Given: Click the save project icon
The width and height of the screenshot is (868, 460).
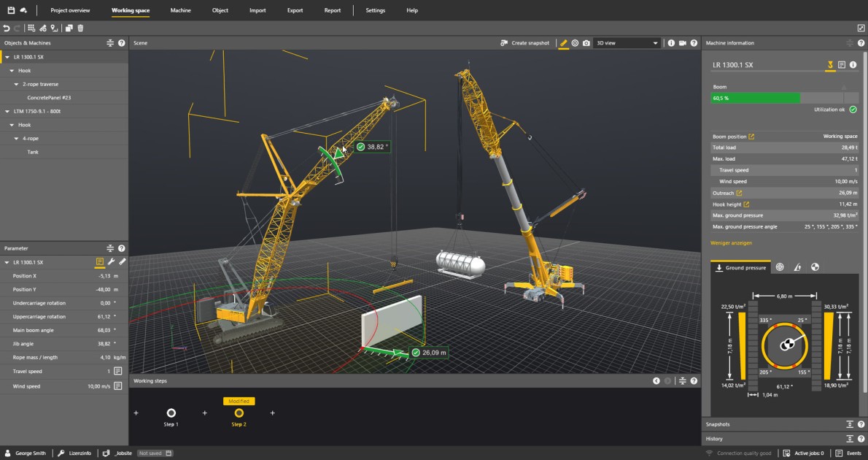Looking at the screenshot, I should [11, 10].
